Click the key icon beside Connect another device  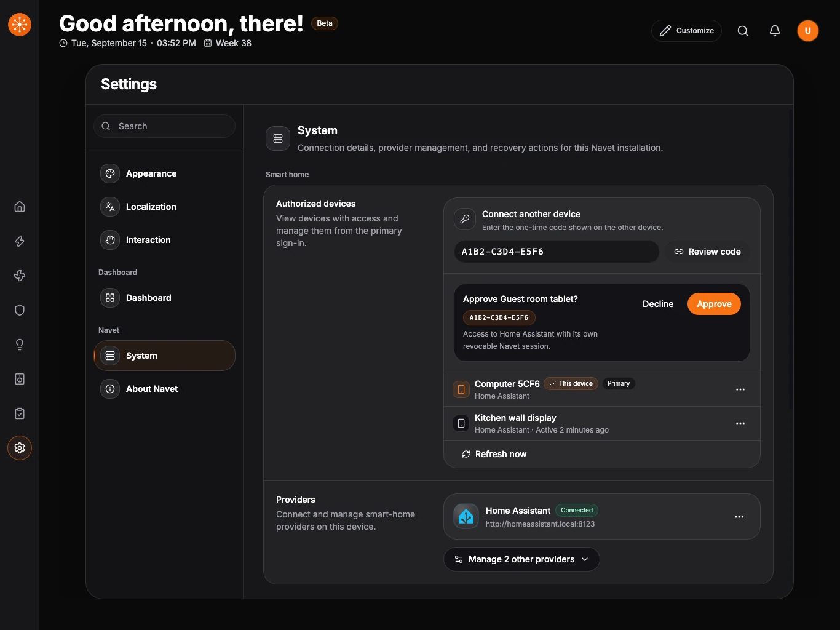coord(465,219)
